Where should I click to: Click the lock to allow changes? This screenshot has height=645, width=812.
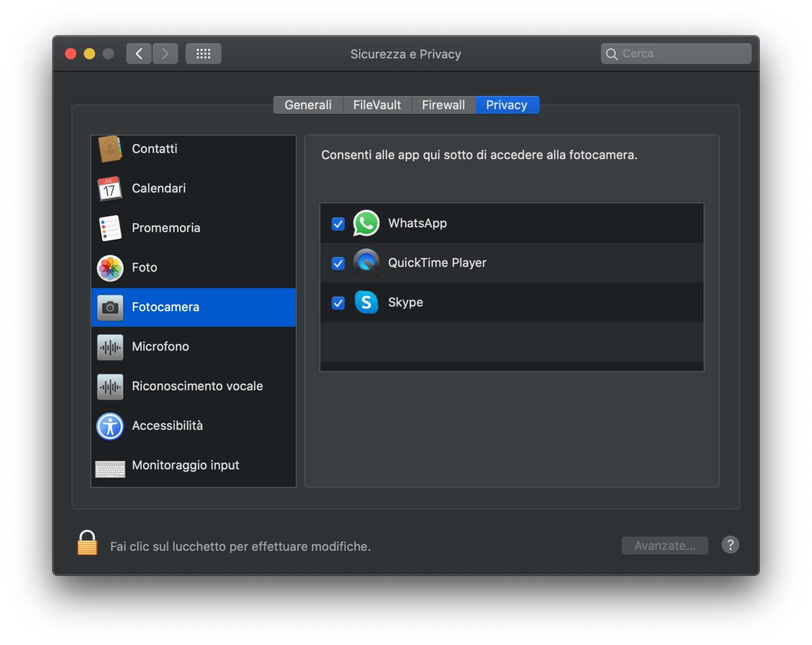click(87, 546)
